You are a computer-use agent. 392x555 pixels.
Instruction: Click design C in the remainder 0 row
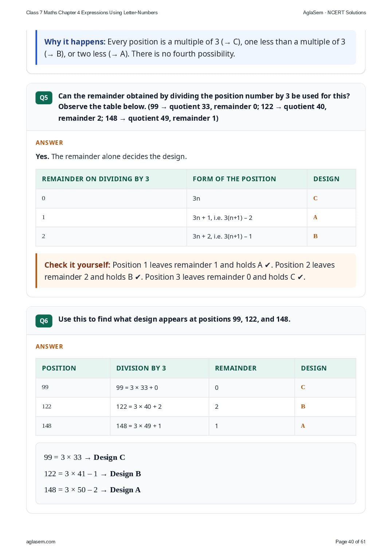(x=315, y=198)
